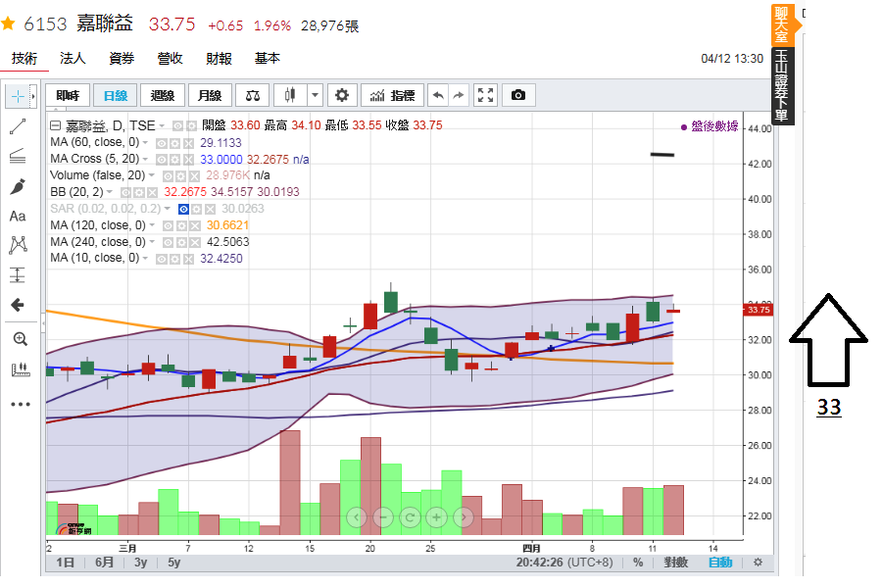Image resolution: width=882 pixels, height=588 pixels.
Task: Open the 財報 tab
Action: tap(219, 58)
